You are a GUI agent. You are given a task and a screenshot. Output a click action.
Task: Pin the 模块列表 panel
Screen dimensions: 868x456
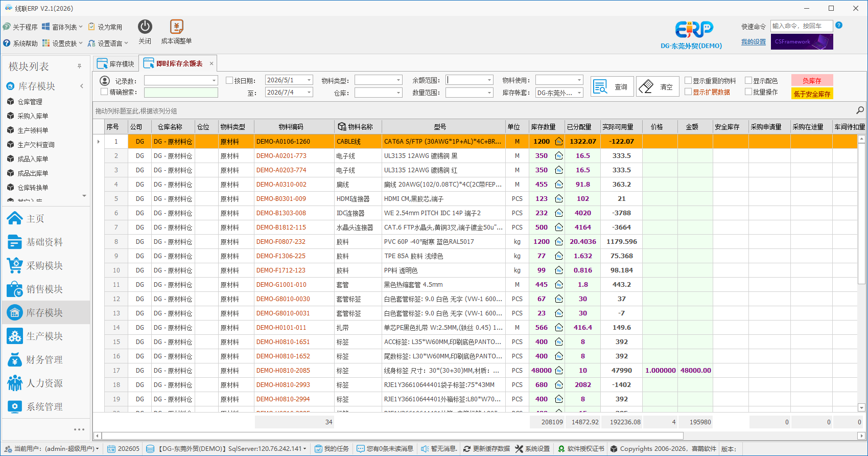(79, 66)
